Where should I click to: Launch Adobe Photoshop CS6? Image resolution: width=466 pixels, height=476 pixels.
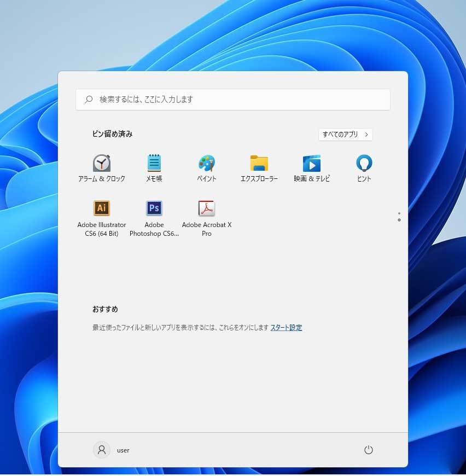click(x=154, y=218)
